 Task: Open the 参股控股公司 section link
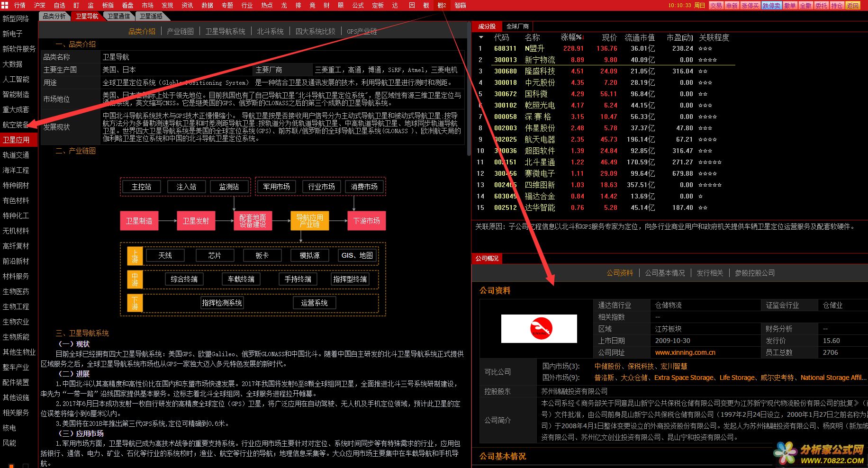[755, 273]
